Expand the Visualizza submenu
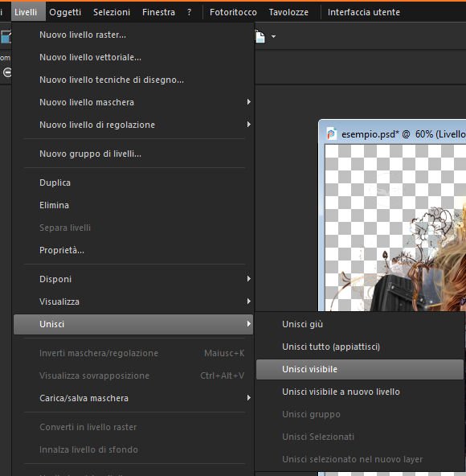This screenshot has width=466, height=476. click(133, 302)
